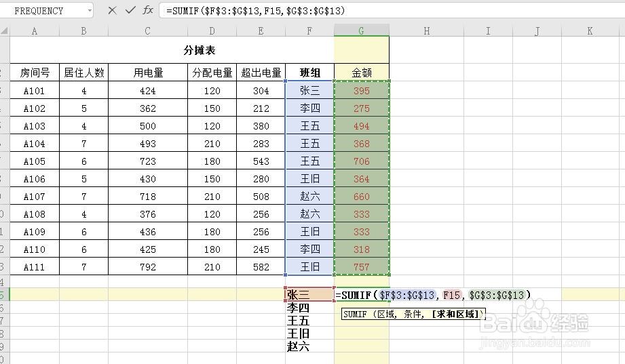Click inside the formula bar text

pos(256,11)
